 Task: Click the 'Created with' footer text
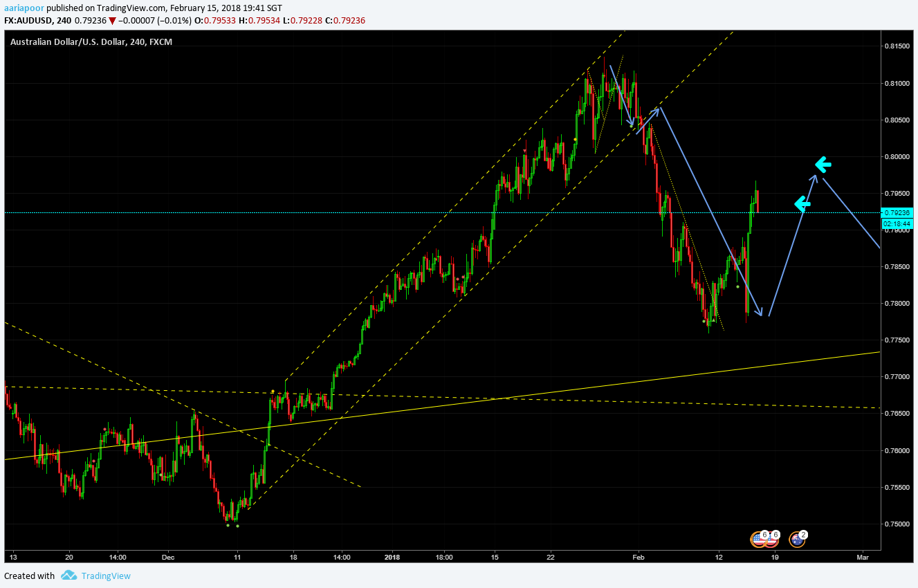pos(29,576)
